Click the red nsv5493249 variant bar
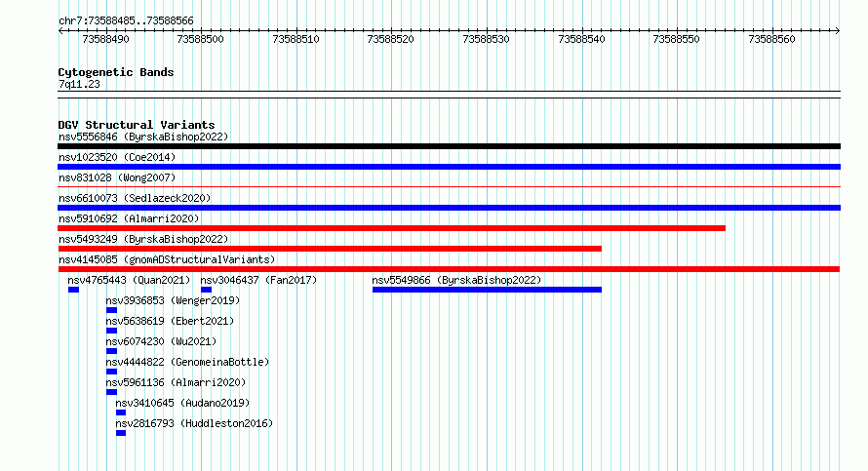Image resolution: width=868 pixels, height=471 pixels. (330, 249)
